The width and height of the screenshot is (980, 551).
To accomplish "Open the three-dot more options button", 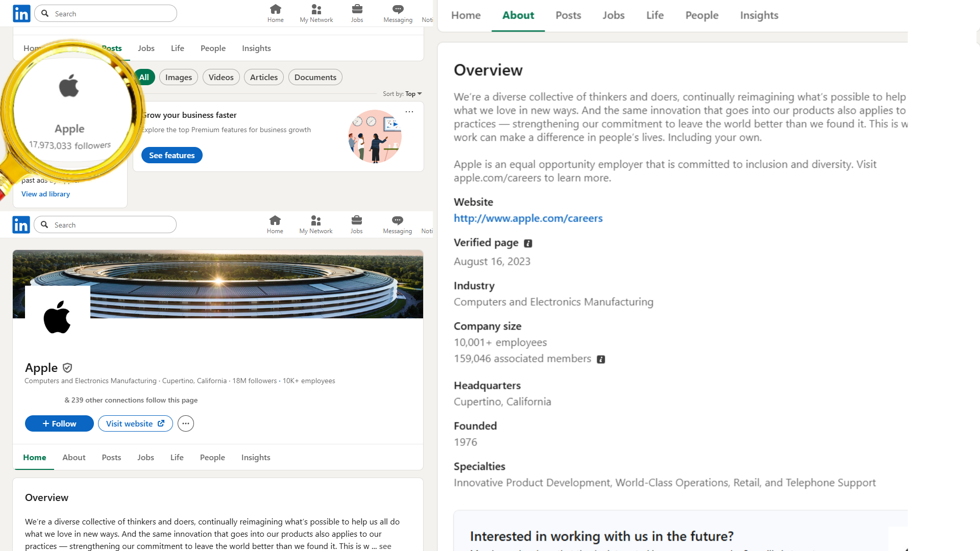I will 186,423.
